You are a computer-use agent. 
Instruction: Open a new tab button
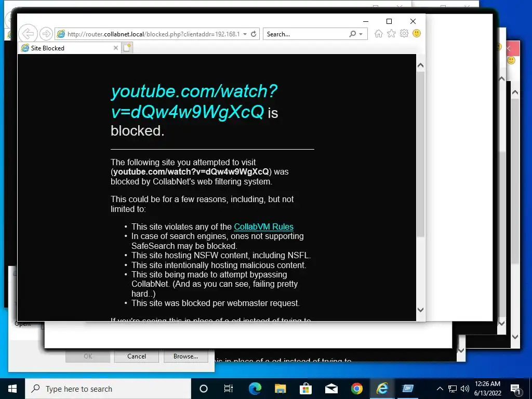(127, 48)
